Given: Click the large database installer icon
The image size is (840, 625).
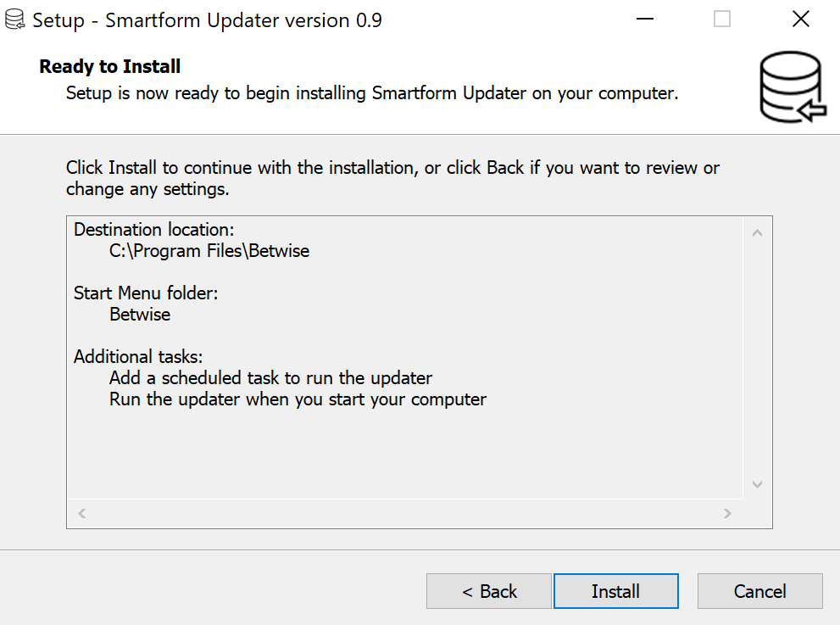Looking at the screenshot, I should pos(793,86).
